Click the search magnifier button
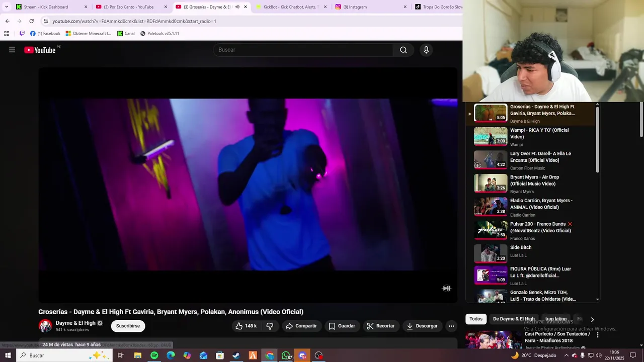The height and width of the screenshot is (362, 644). click(404, 50)
